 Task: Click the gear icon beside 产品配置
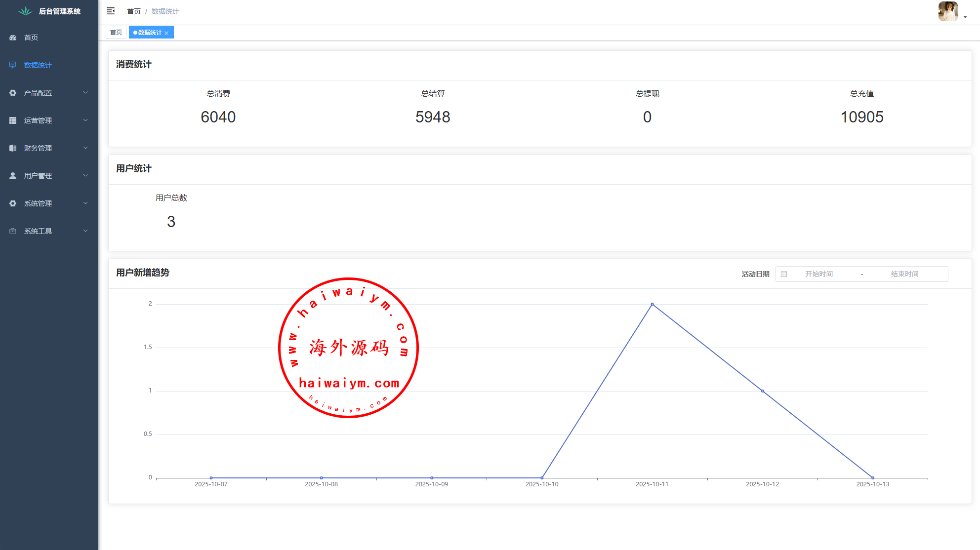(x=13, y=93)
